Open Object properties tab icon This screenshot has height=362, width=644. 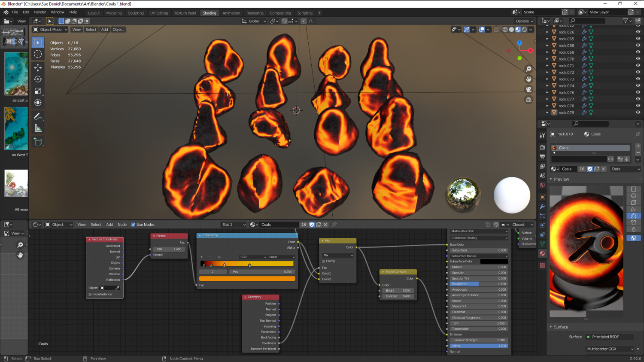542,197
